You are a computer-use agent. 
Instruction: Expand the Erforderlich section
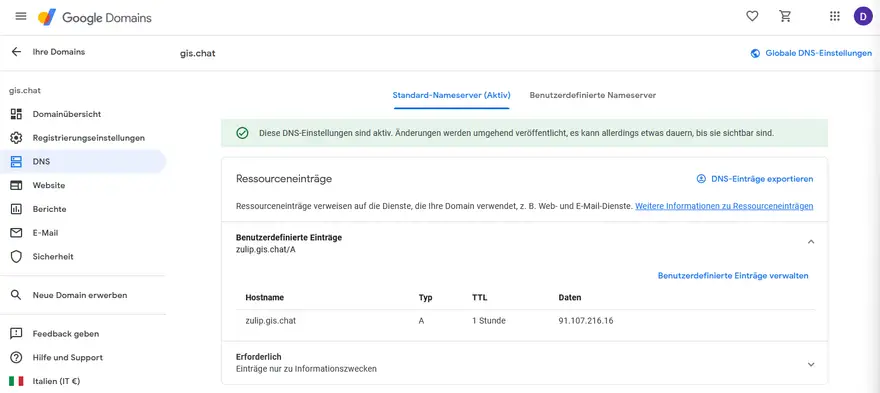810,364
